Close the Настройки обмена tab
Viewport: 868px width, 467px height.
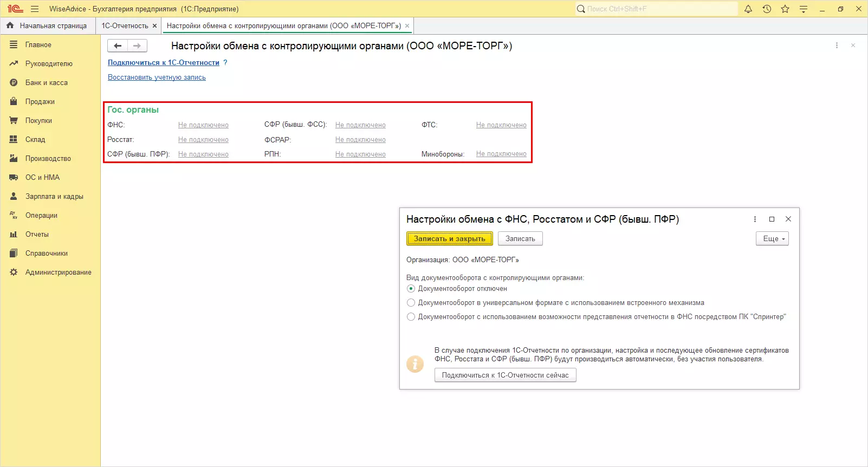(407, 25)
